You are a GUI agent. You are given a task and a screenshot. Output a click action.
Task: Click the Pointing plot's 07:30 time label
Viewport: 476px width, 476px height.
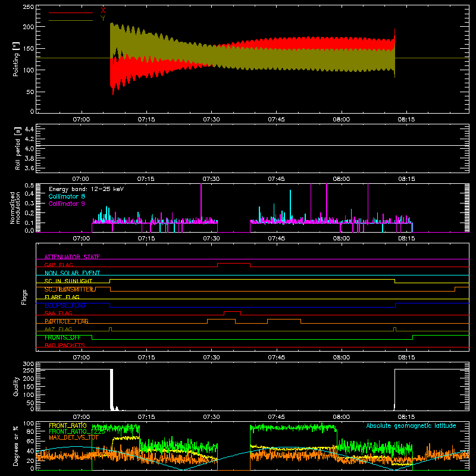(x=211, y=120)
